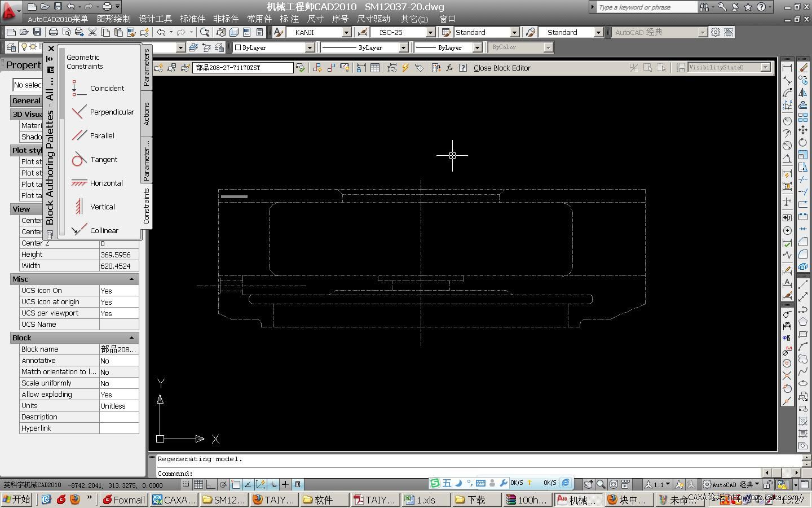Click the 1.xls taskbar item

click(x=425, y=500)
